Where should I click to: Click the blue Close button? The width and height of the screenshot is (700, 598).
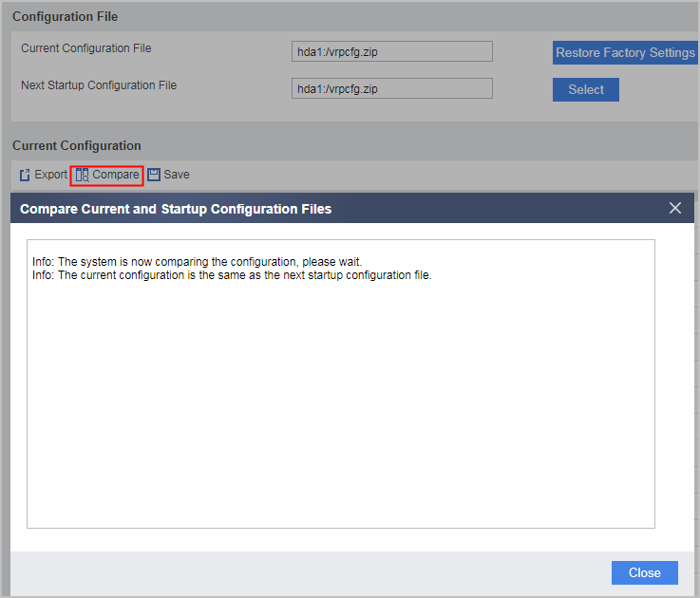tap(645, 572)
